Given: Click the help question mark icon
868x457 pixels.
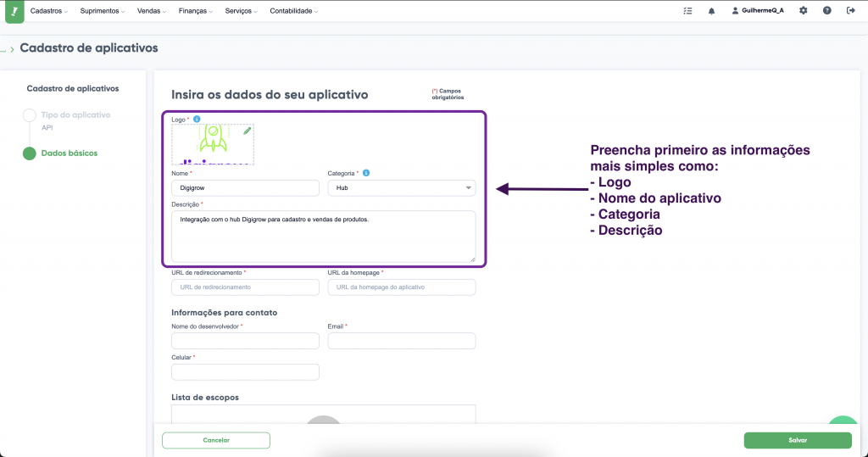Looking at the screenshot, I should (826, 11).
